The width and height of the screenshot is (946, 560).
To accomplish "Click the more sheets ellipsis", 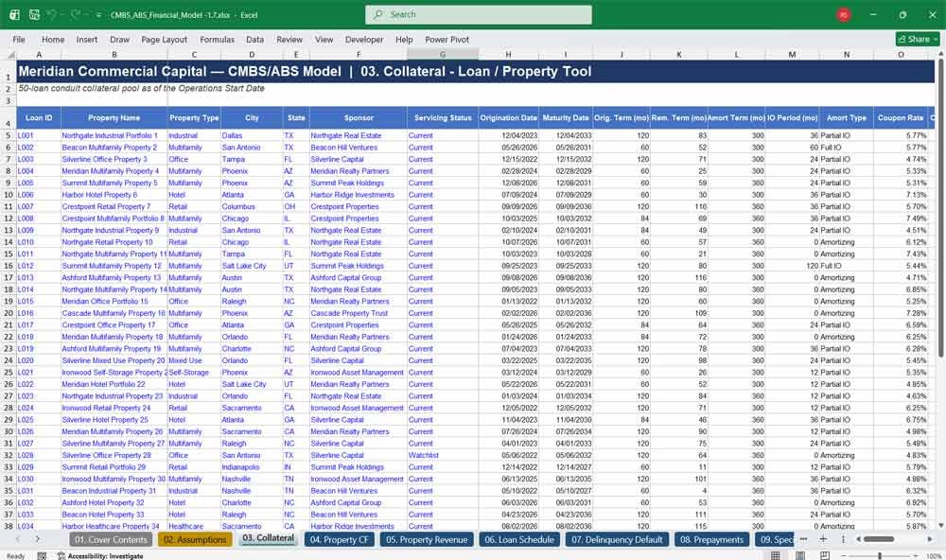I will pyautogui.click(x=803, y=539).
